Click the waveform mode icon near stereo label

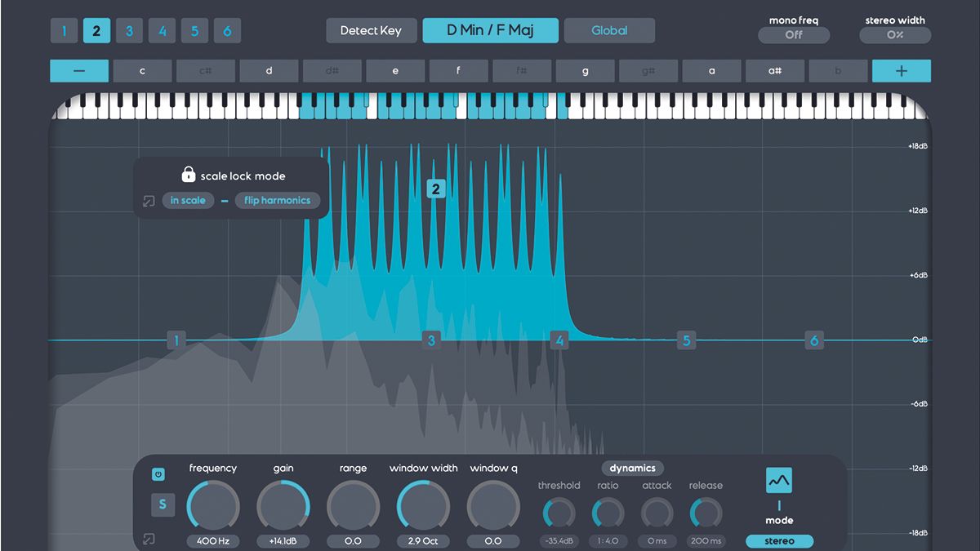(x=778, y=479)
